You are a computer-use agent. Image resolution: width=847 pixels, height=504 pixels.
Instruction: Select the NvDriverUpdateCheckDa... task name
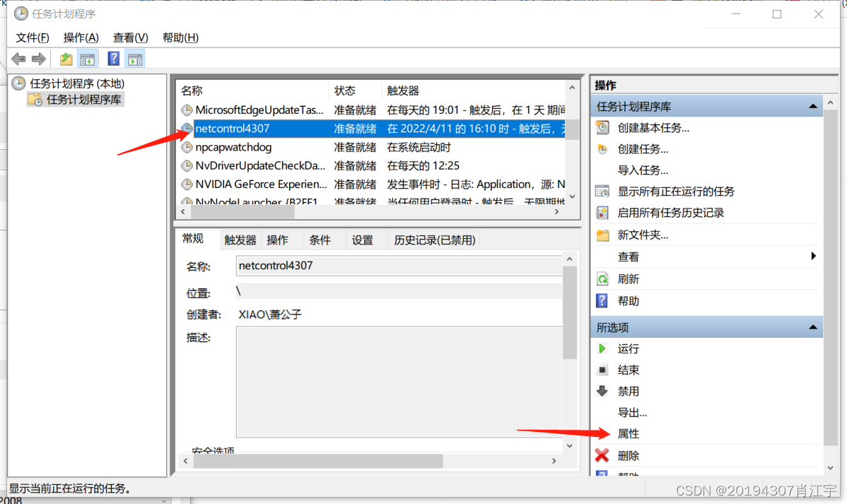pos(259,166)
